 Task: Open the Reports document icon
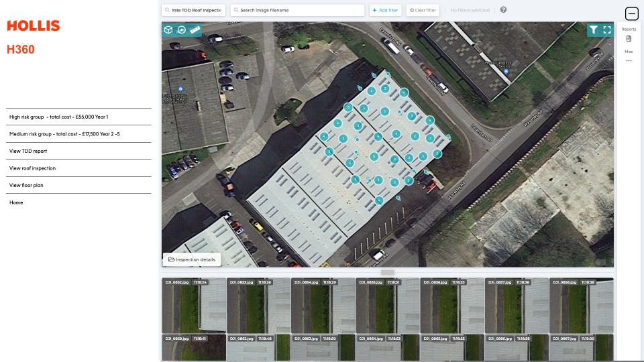point(629,39)
